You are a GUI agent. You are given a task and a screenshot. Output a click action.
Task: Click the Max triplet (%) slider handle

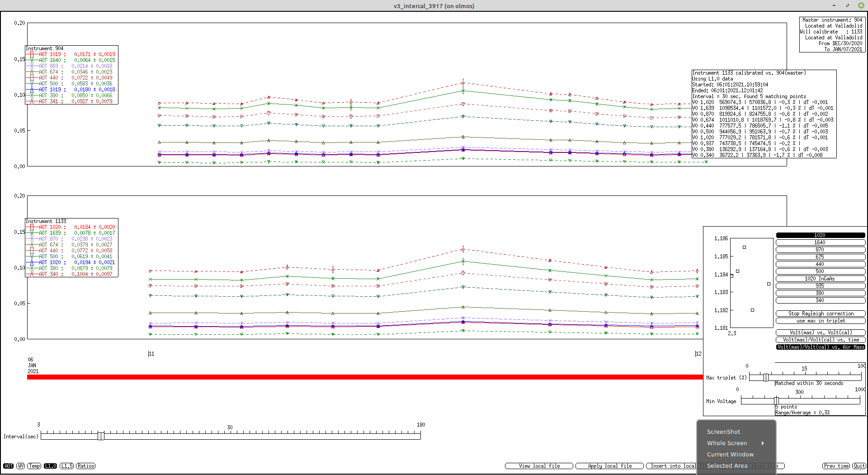click(766, 377)
